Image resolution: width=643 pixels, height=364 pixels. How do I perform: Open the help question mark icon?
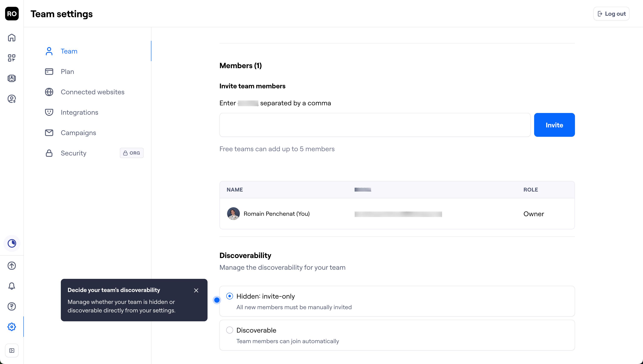click(12, 306)
